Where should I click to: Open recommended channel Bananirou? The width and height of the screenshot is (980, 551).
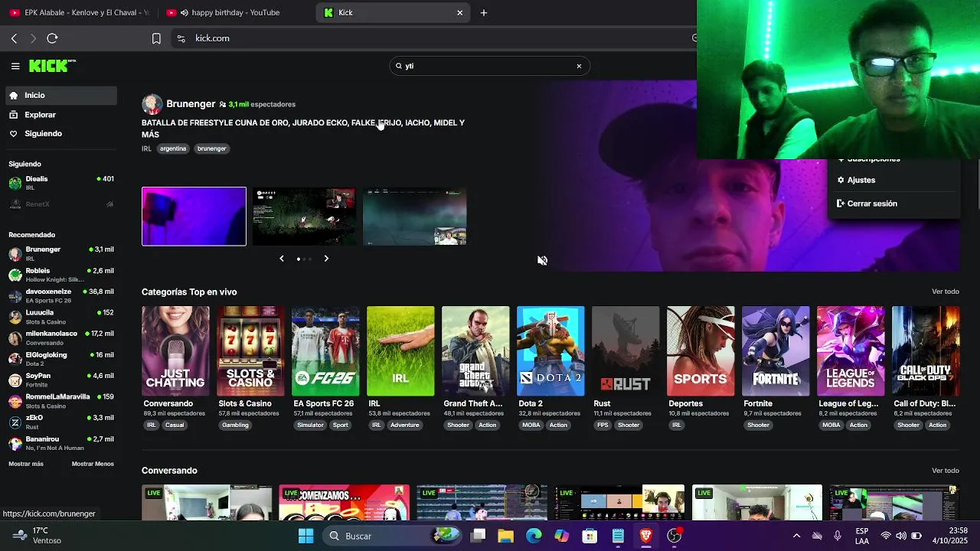point(60,443)
